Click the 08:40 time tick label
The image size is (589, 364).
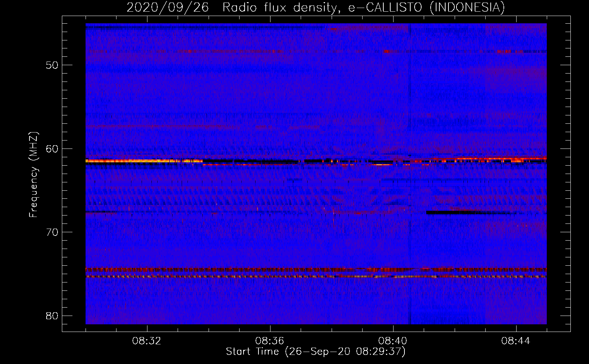coord(393,341)
